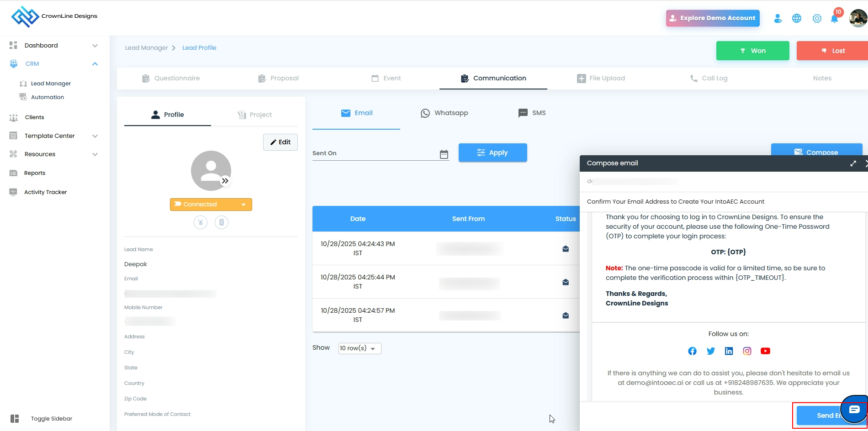Click the CrownLine Designs logo
Screen dimensions: 868x431
54,16
